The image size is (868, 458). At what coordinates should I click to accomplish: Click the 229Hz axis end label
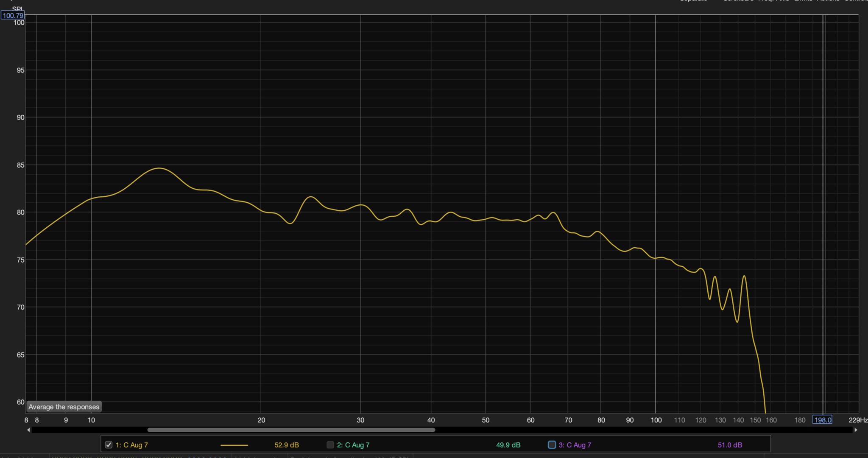click(858, 420)
